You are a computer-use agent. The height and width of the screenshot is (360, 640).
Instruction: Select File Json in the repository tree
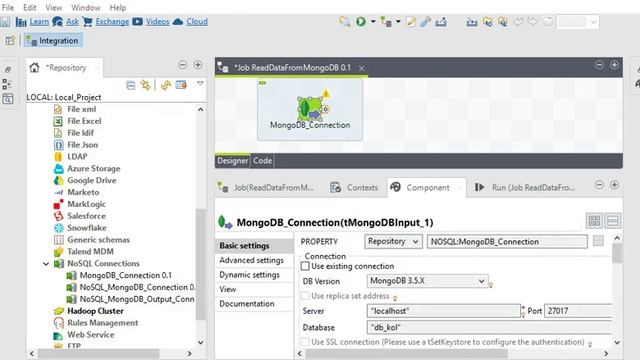coord(82,144)
